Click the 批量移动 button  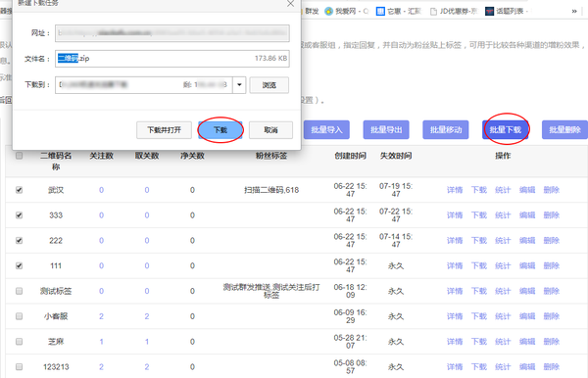click(x=446, y=129)
